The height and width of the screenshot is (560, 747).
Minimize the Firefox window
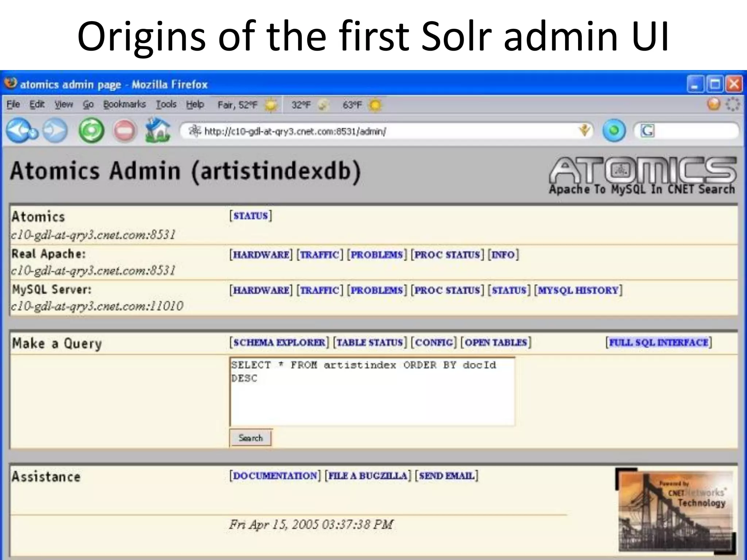695,84
